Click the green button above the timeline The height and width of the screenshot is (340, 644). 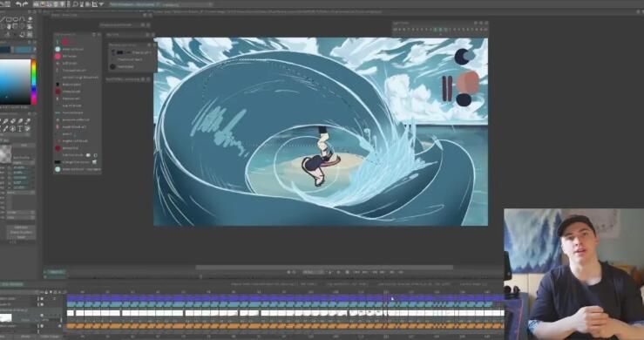click(x=56, y=272)
